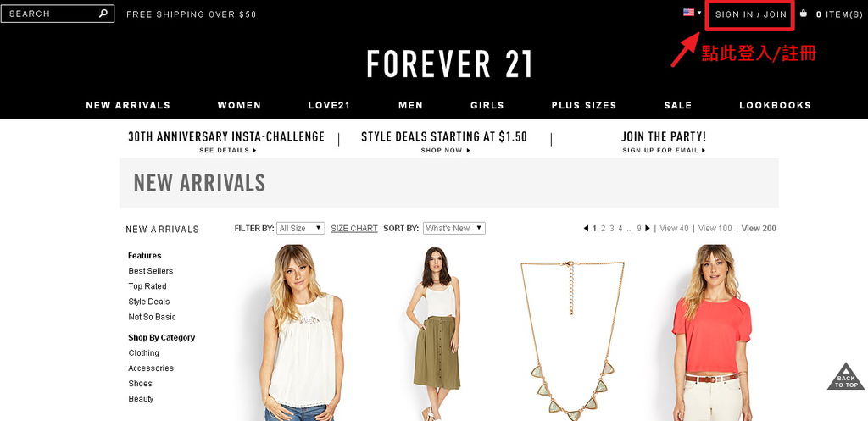Click the Forever 21 logo
868x421 pixels.
449,64
